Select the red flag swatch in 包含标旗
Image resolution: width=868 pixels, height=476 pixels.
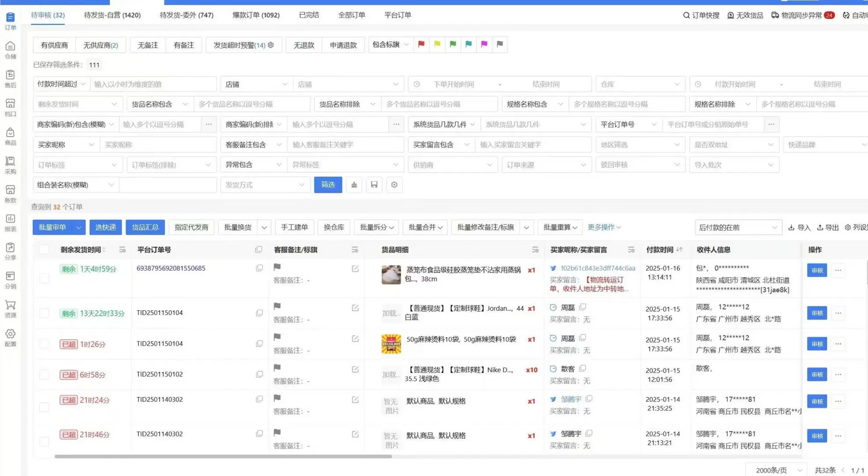pos(421,44)
